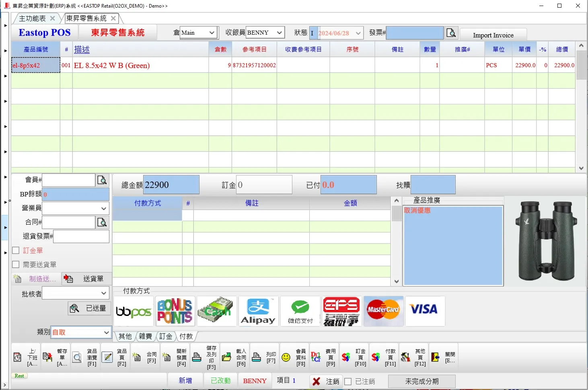Expand the 類別 自取 dropdown
The height and width of the screenshot is (390, 588).
(x=106, y=332)
